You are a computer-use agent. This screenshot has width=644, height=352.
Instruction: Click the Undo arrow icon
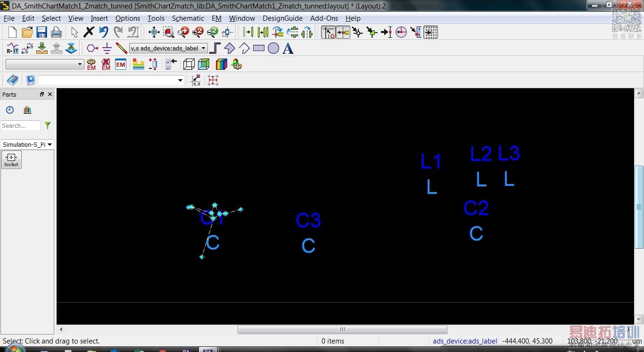pyautogui.click(x=104, y=33)
